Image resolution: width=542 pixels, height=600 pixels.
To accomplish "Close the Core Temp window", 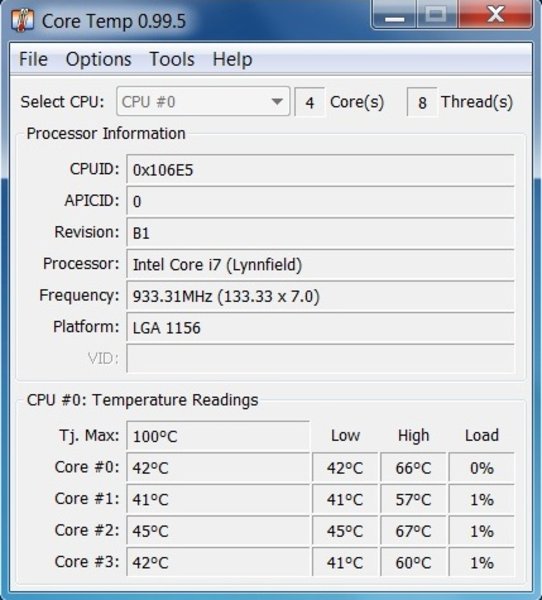I will [495, 15].
